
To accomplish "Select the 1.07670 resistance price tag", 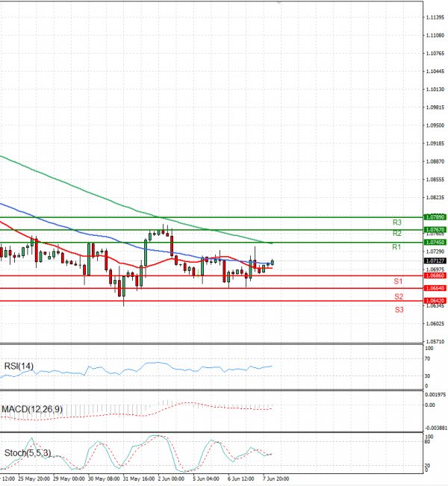I will pyautogui.click(x=435, y=230).
